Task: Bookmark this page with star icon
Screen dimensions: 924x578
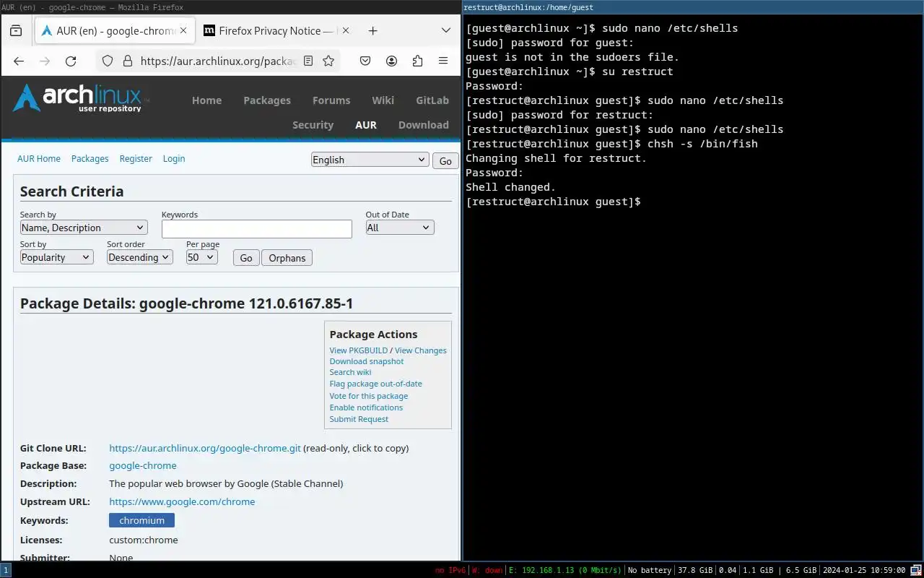Action: 328,61
